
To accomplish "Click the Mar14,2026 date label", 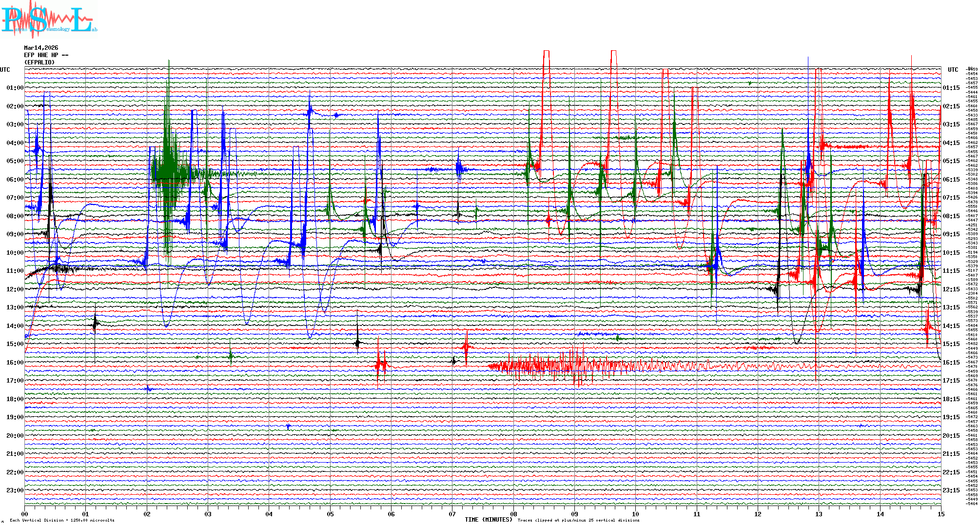I will tap(41, 48).
